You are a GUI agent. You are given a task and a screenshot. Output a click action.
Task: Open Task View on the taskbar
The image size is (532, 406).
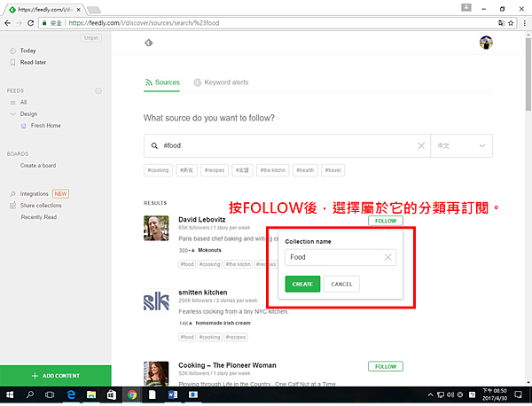coord(50,394)
